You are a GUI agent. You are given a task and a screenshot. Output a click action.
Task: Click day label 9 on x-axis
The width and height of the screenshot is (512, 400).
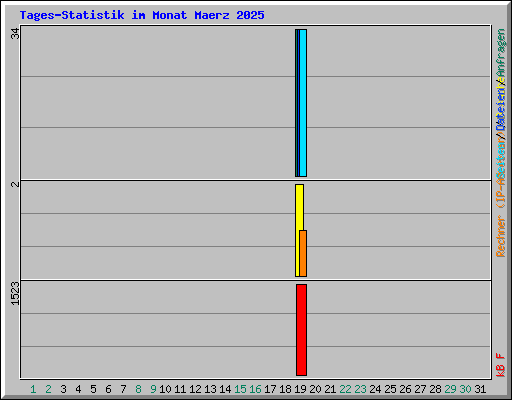tap(153, 389)
